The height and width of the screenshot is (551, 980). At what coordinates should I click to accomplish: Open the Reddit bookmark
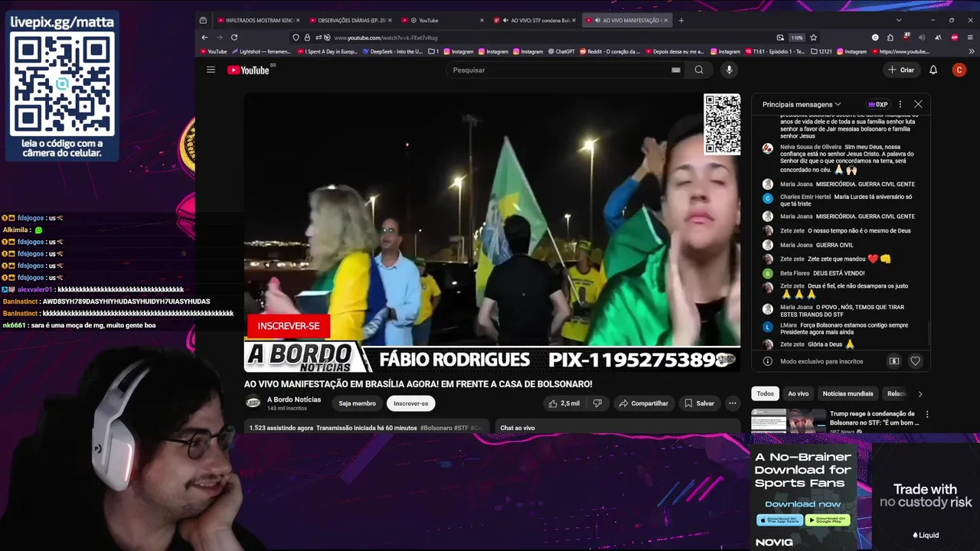610,51
